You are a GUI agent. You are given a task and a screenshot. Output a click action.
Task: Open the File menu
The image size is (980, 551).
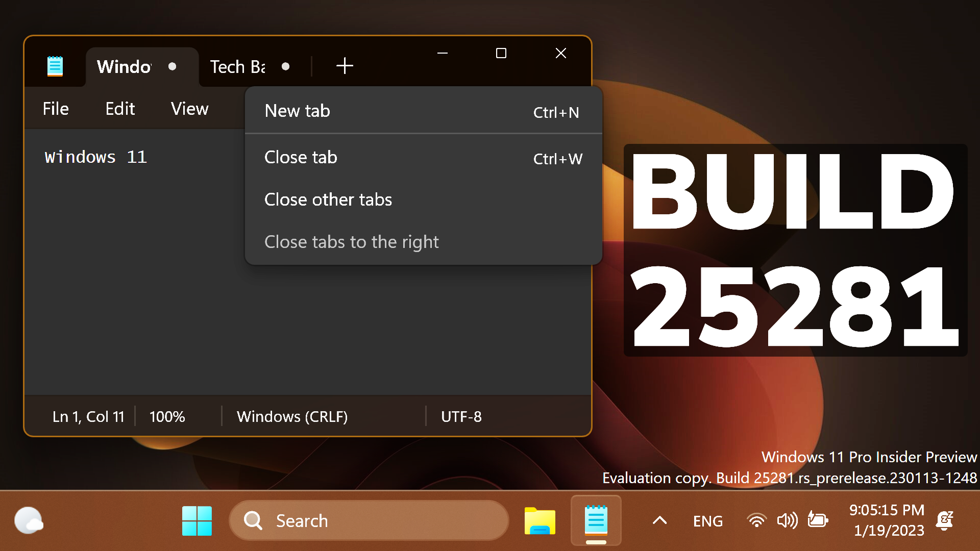click(x=55, y=108)
